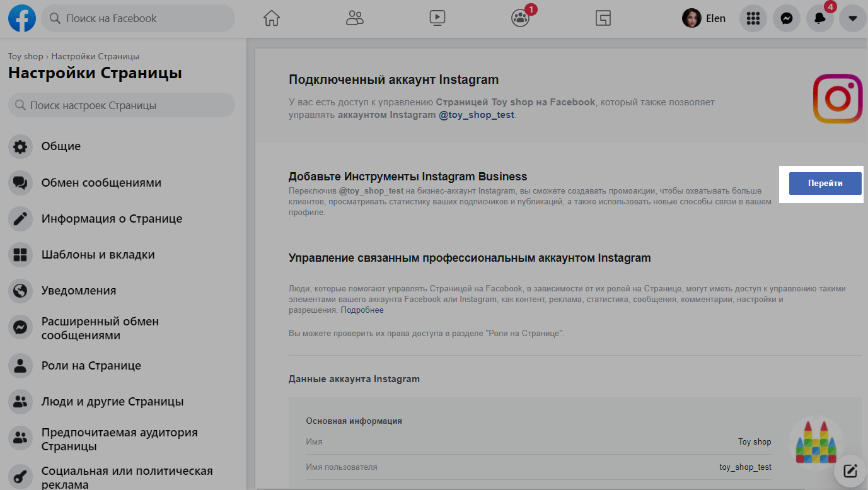
Task: Click the Настройки Страницы breadcrumb
Action: 95,56
